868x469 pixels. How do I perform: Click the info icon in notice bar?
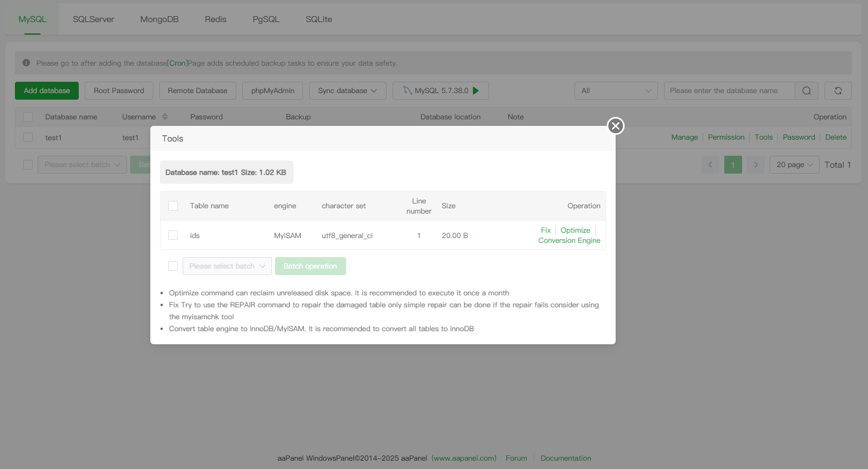(x=26, y=63)
